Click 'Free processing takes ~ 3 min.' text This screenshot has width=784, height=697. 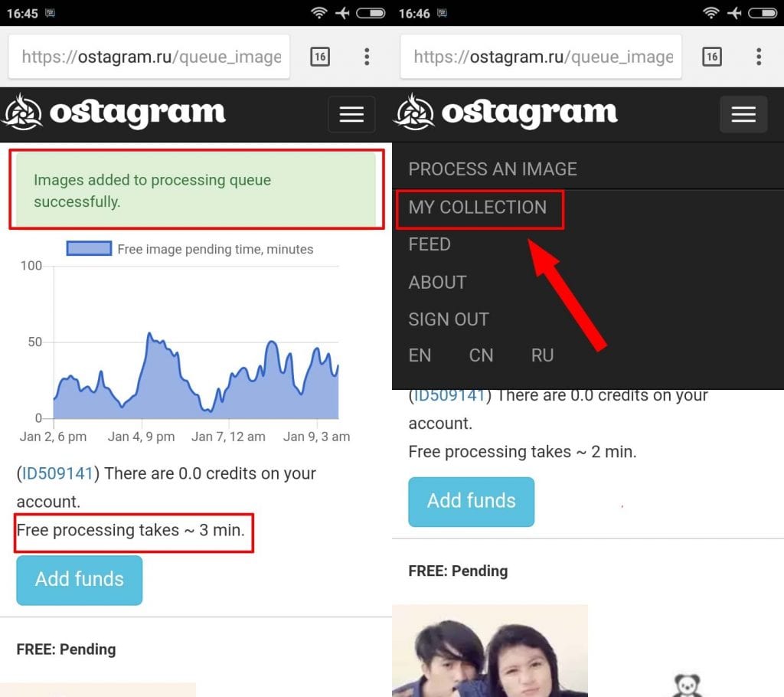point(130,530)
